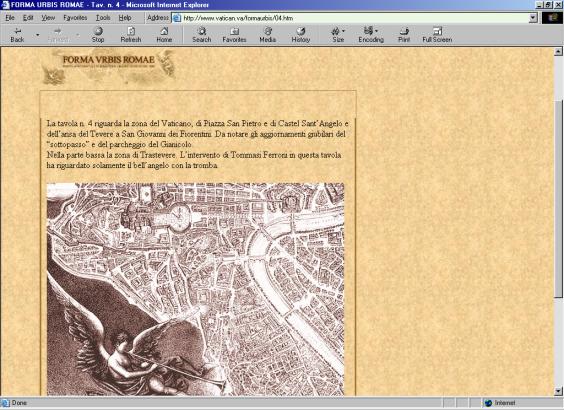Open the Back history dropdown arrow

(x=38, y=35)
